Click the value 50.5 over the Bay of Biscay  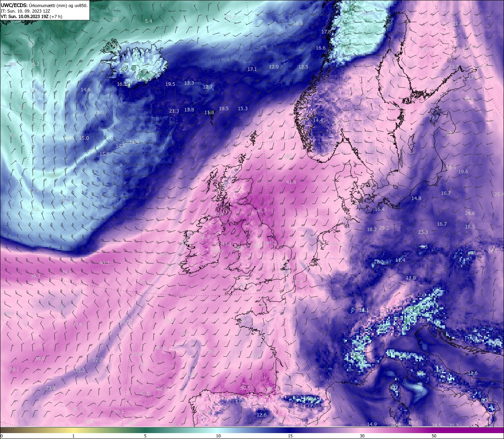(x=245, y=388)
